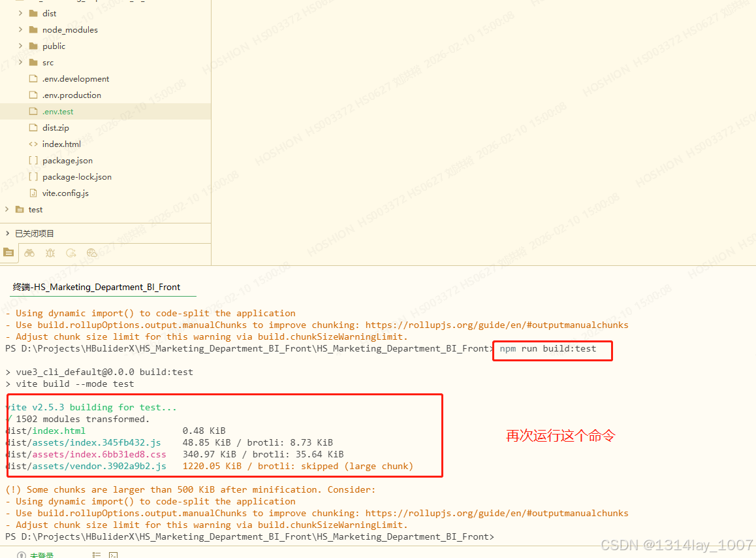Open the .env.test file
The width and height of the screenshot is (756, 558).
pos(57,111)
